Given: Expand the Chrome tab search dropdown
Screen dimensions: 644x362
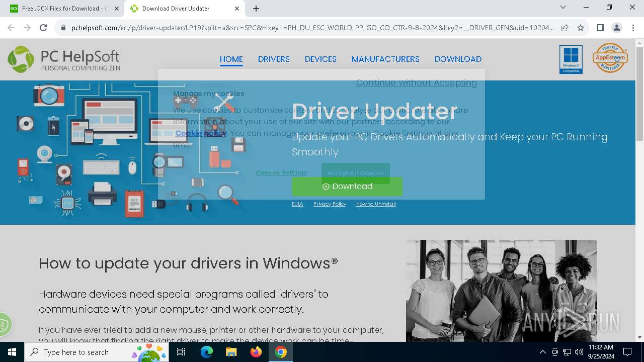Looking at the screenshot, I should point(563,8).
